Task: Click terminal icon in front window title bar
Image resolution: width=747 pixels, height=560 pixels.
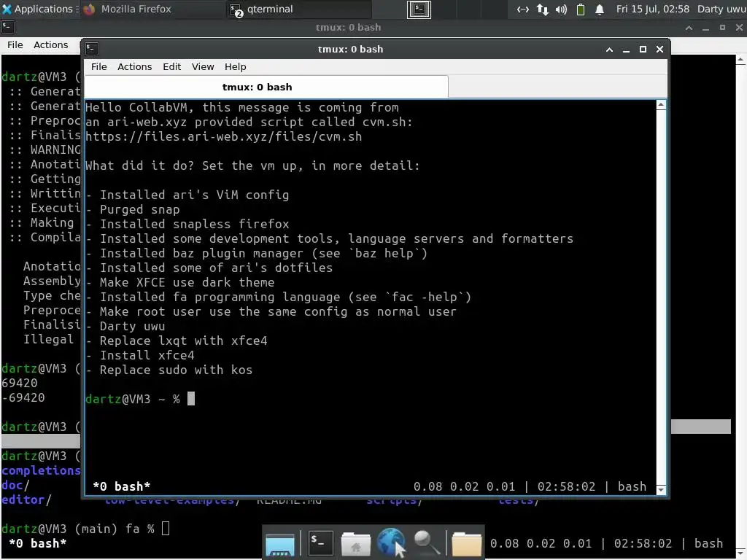Action: 92,49
